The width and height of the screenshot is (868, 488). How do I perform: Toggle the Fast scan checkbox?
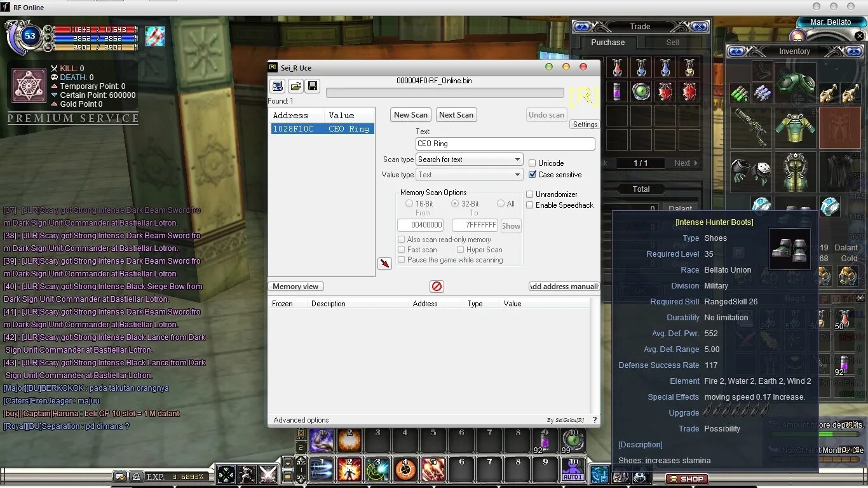(x=401, y=250)
